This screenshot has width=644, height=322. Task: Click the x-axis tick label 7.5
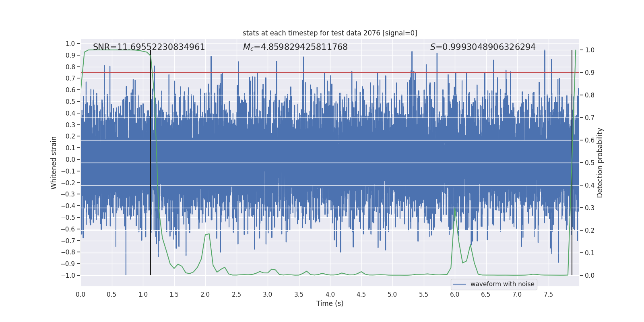[x=548, y=294]
